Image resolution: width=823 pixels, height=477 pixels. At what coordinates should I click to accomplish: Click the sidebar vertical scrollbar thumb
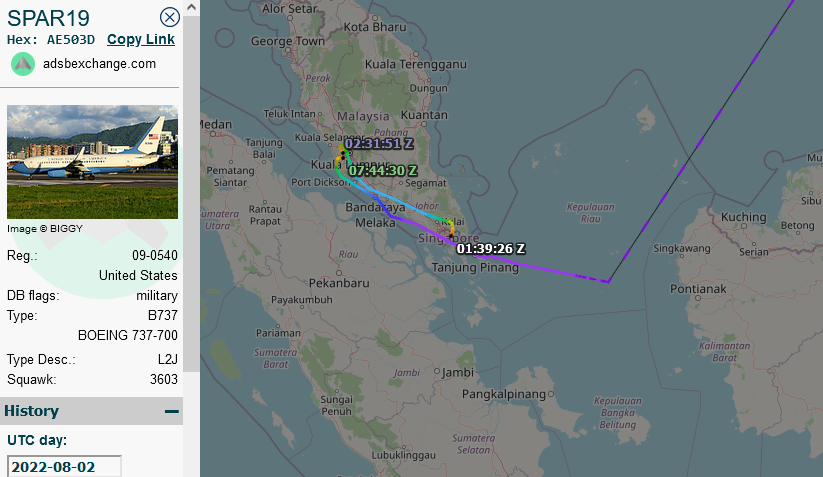click(192, 194)
